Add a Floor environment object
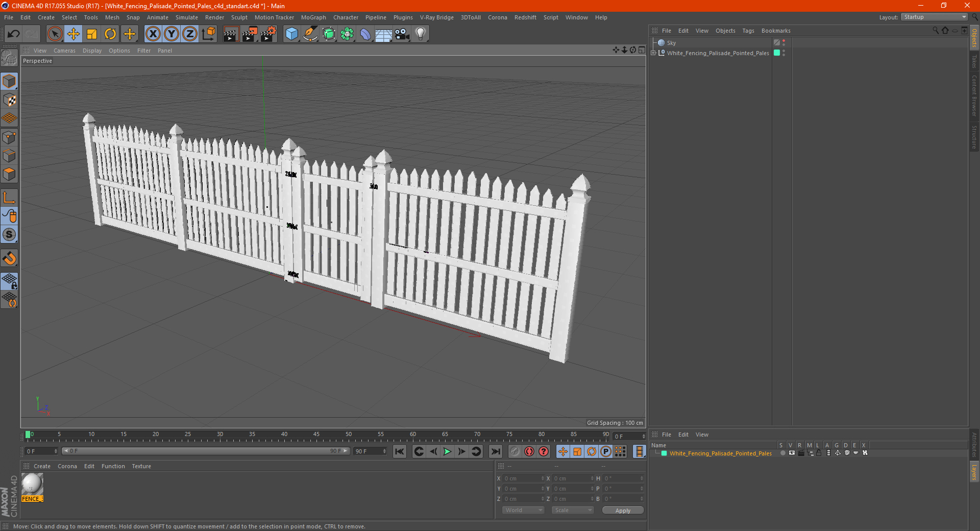The image size is (980, 531). pos(383,34)
